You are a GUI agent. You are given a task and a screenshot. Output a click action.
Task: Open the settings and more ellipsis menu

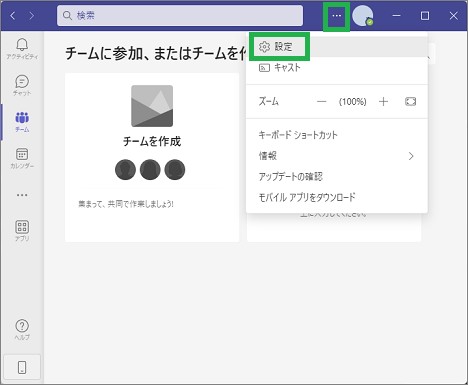[337, 16]
